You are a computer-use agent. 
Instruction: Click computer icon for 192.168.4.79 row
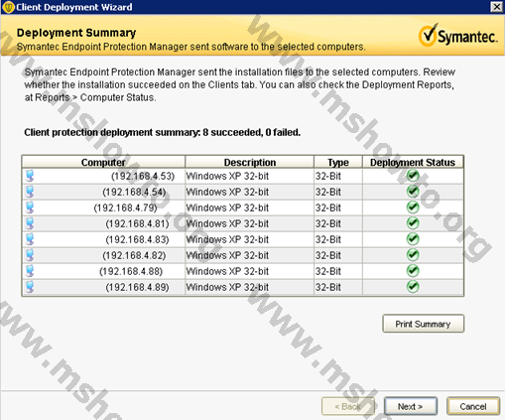pyautogui.click(x=30, y=208)
